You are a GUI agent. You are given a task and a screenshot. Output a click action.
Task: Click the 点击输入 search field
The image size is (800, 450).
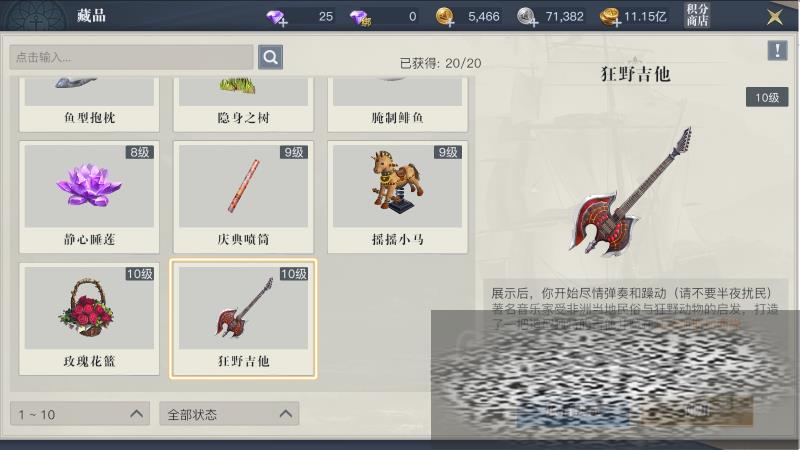131,57
